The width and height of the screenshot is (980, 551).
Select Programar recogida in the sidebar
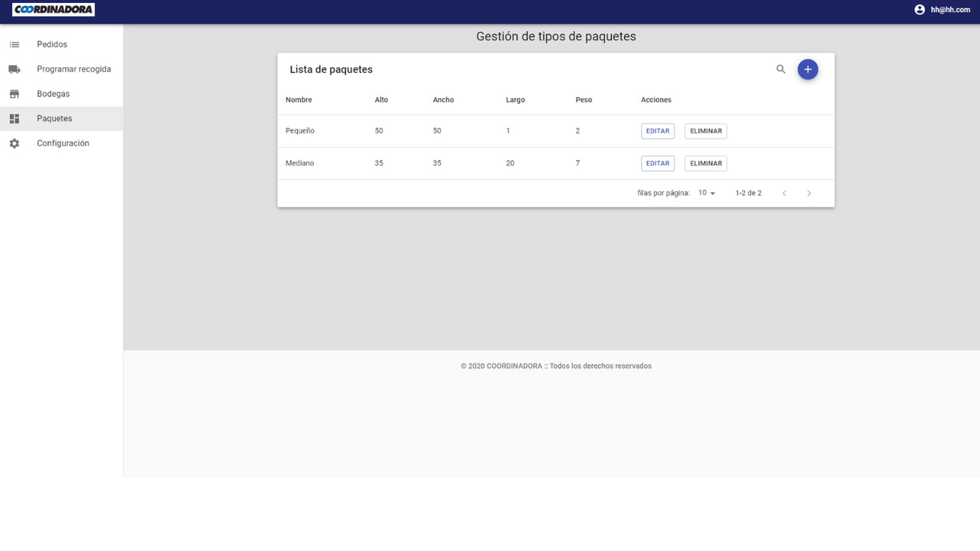[73, 68]
